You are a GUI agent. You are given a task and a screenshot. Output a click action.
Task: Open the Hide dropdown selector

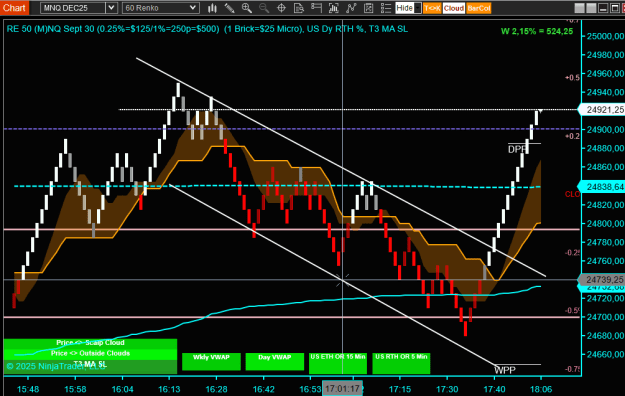pos(408,8)
